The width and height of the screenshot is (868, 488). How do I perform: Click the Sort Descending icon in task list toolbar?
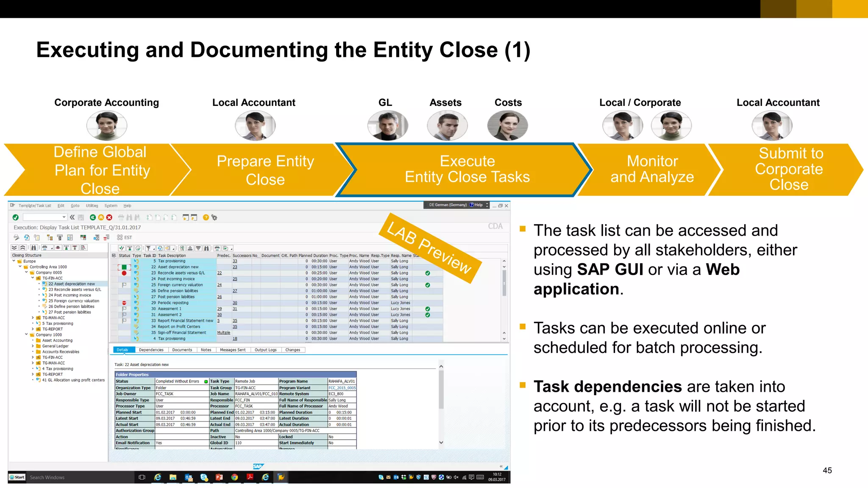198,248
